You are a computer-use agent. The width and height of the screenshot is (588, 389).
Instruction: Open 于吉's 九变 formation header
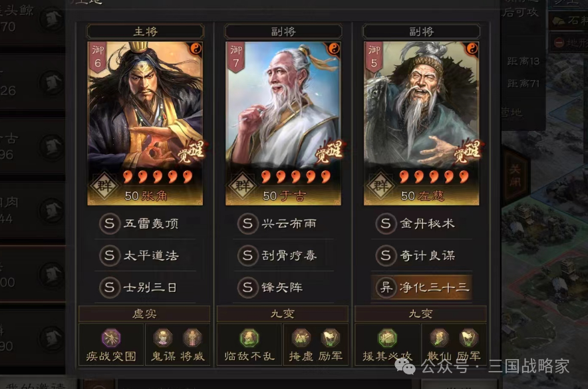point(283,314)
